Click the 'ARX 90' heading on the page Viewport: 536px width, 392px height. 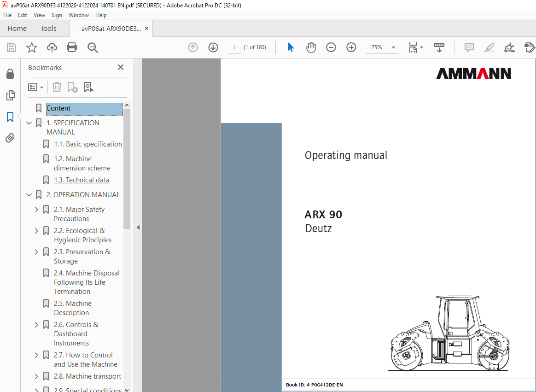pos(323,215)
